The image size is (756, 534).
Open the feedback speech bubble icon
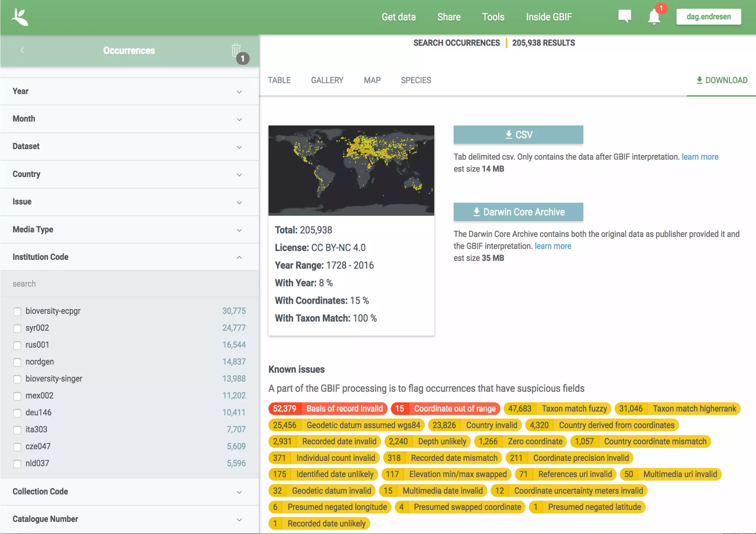[625, 16]
